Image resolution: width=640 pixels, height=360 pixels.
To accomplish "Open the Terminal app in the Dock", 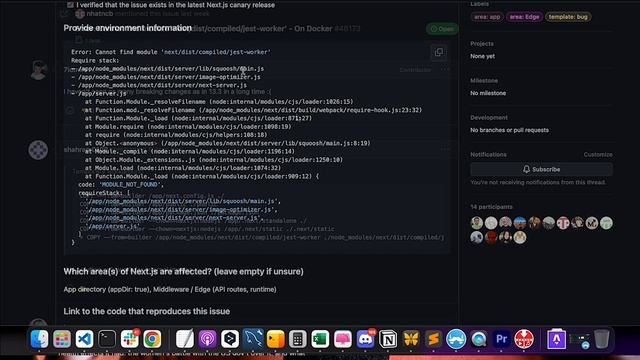I will pos(107,339).
